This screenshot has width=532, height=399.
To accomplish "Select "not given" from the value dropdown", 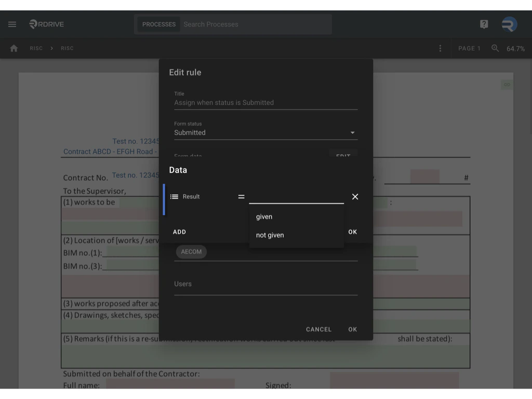I will 269,235.
